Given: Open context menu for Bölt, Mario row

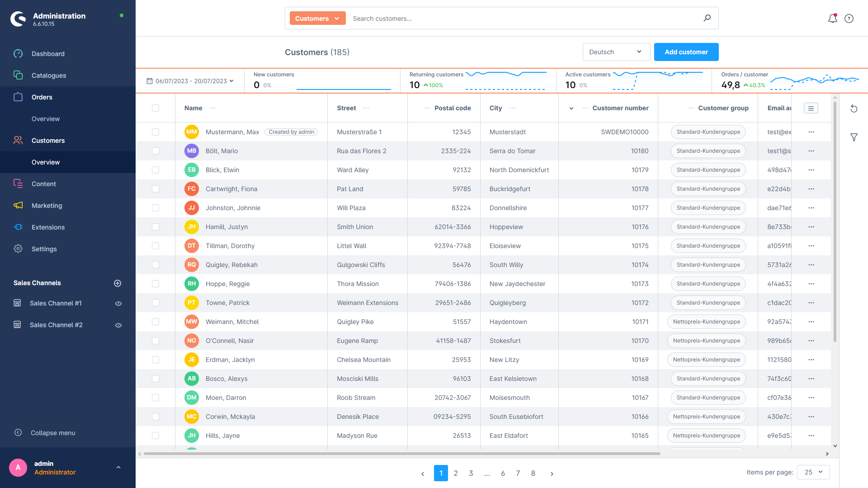Looking at the screenshot, I should click(811, 151).
